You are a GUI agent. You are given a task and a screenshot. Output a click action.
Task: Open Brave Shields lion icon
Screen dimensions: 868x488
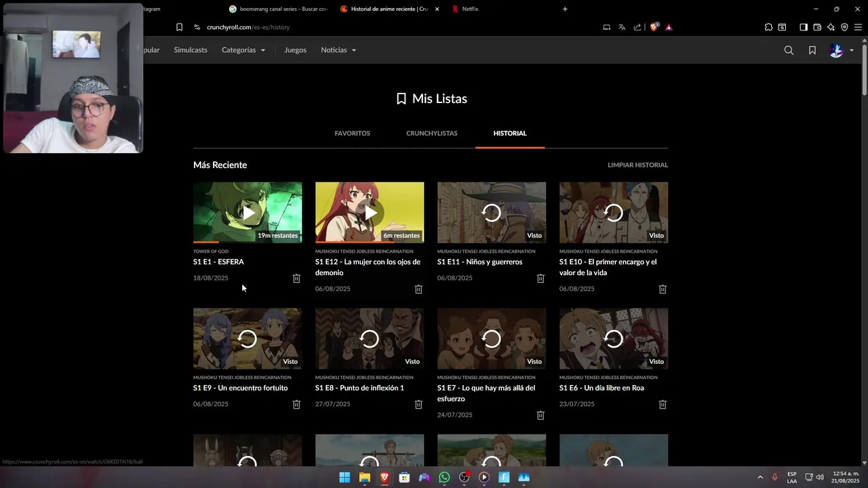click(x=654, y=27)
